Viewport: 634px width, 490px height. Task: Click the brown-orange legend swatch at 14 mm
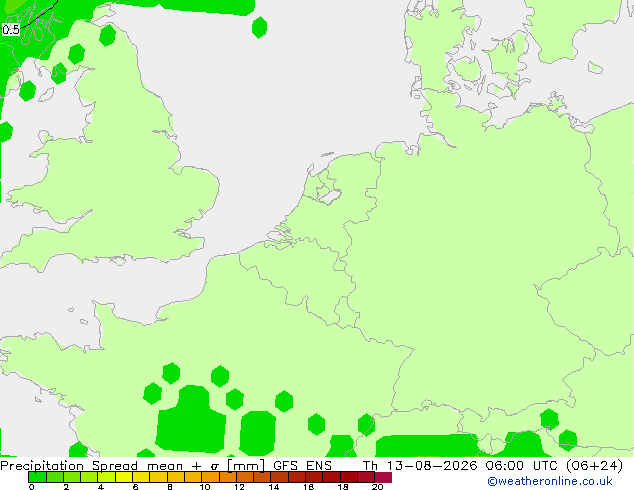coord(279,477)
